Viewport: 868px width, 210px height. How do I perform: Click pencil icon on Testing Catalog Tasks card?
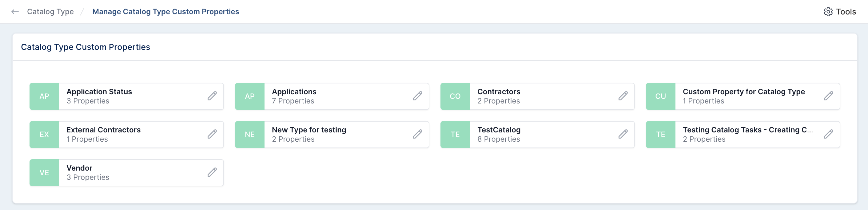[829, 134]
